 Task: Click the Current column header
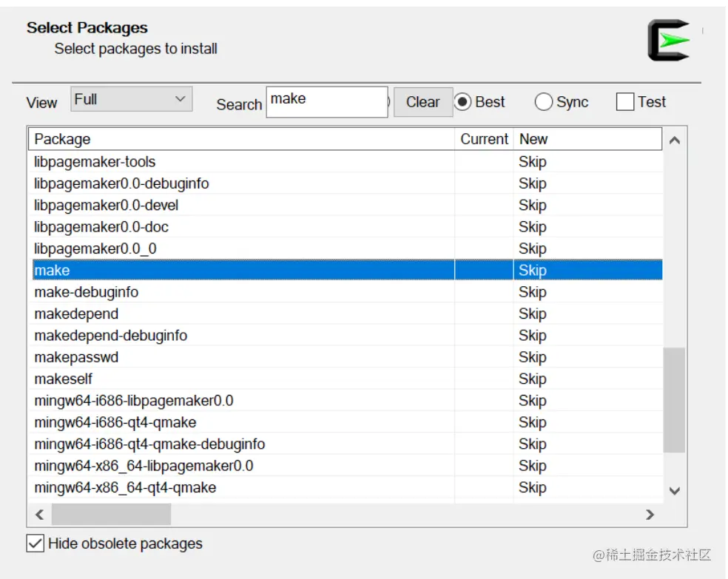click(484, 139)
